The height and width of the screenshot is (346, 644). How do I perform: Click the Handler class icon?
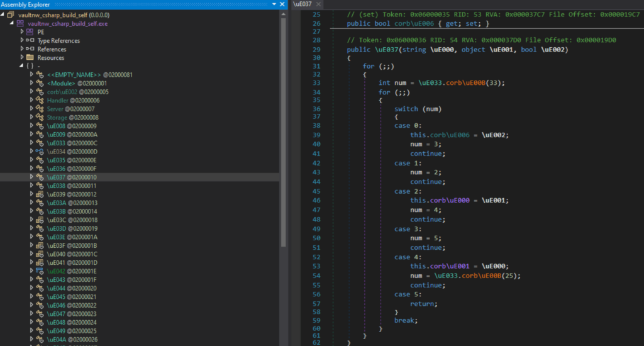(x=40, y=100)
